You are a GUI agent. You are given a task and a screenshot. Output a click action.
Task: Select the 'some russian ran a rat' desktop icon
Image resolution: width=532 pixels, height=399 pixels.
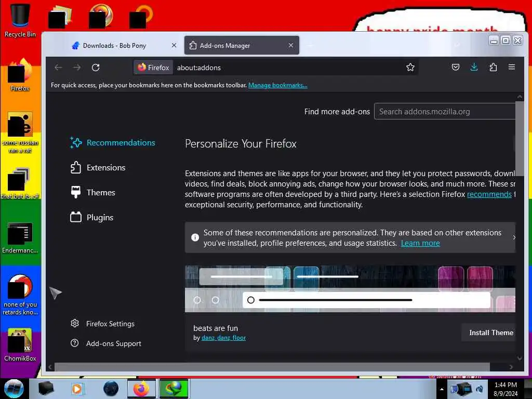(20, 132)
